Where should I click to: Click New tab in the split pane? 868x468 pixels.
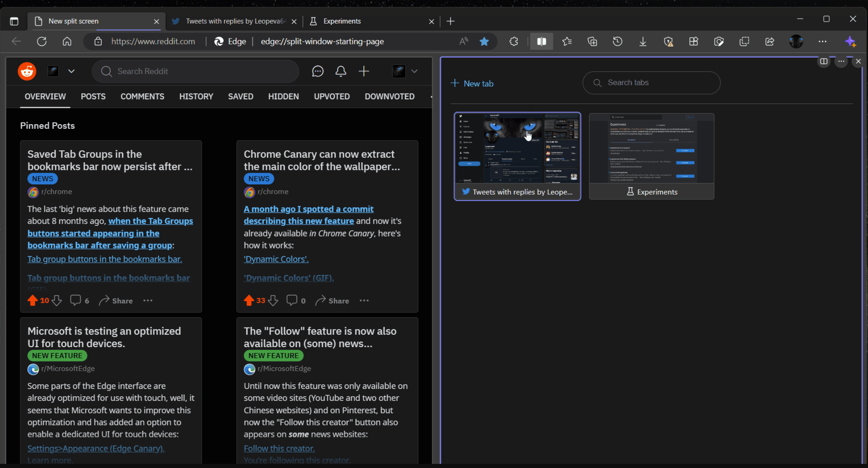point(472,83)
